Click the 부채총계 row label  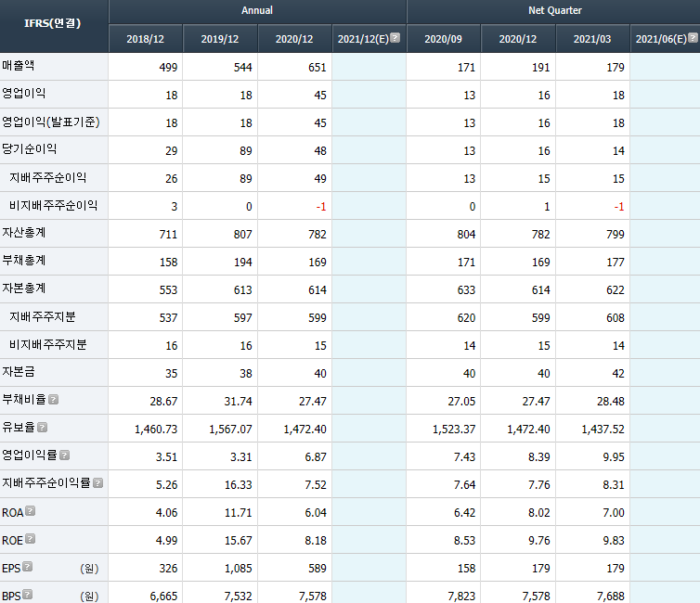(24, 261)
